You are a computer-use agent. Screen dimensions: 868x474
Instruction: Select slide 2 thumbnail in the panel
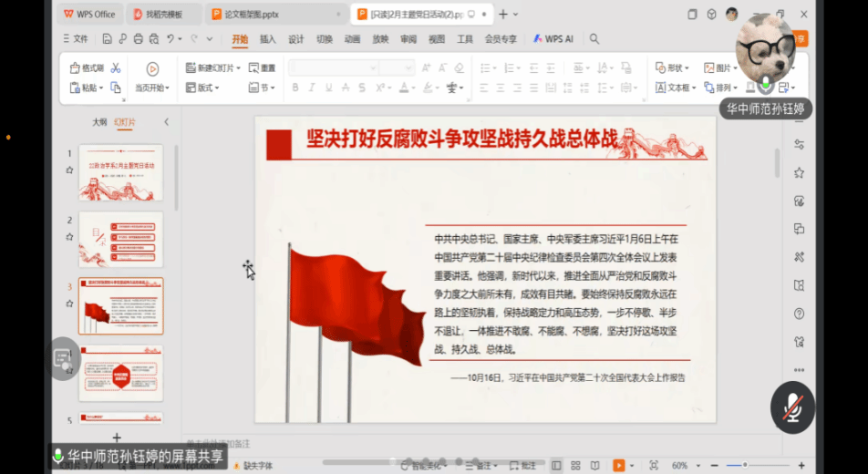pos(120,239)
